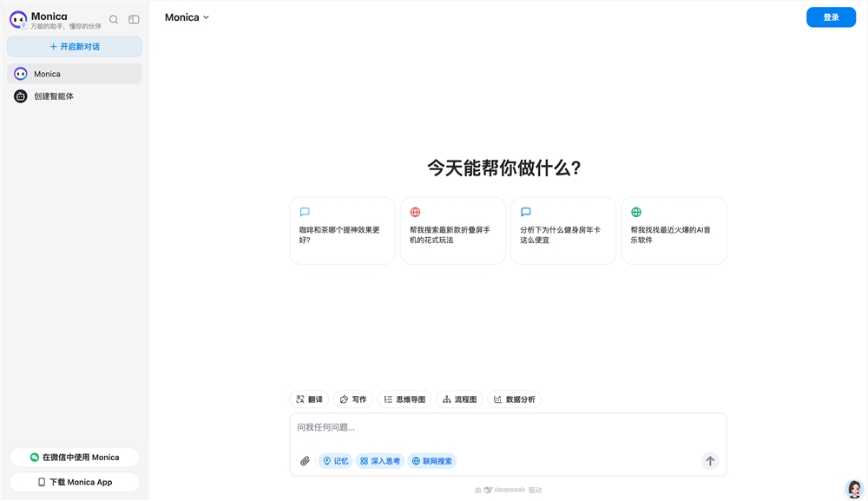Select the 思维导图 mind map chip
Viewport: 868px width, 501px height.
tap(404, 399)
